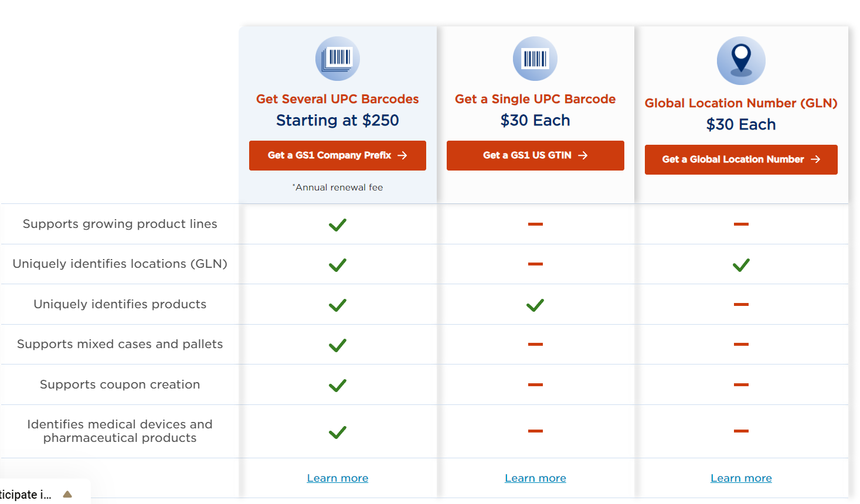Click the multiple barcodes stack icon
This screenshot has width=860, height=504.
pyautogui.click(x=338, y=59)
